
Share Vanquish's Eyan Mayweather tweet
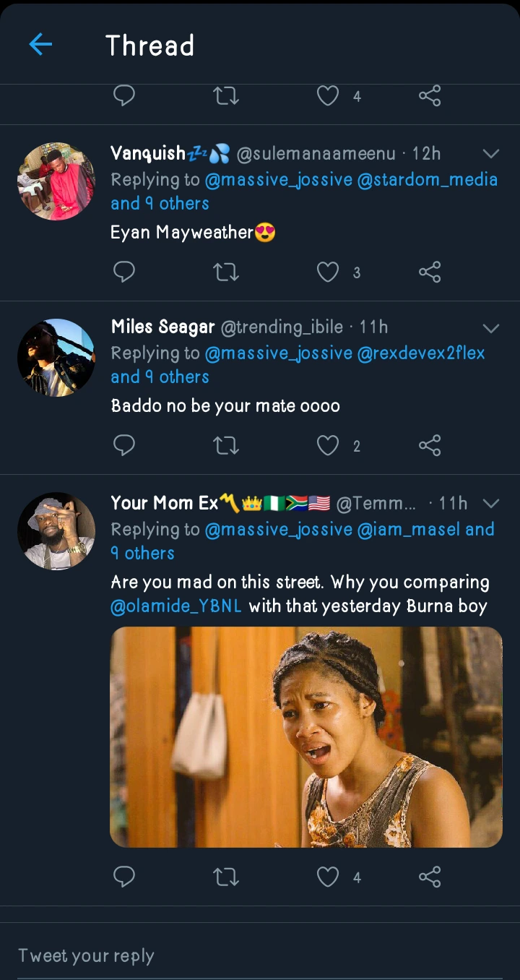pyautogui.click(x=430, y=272)
